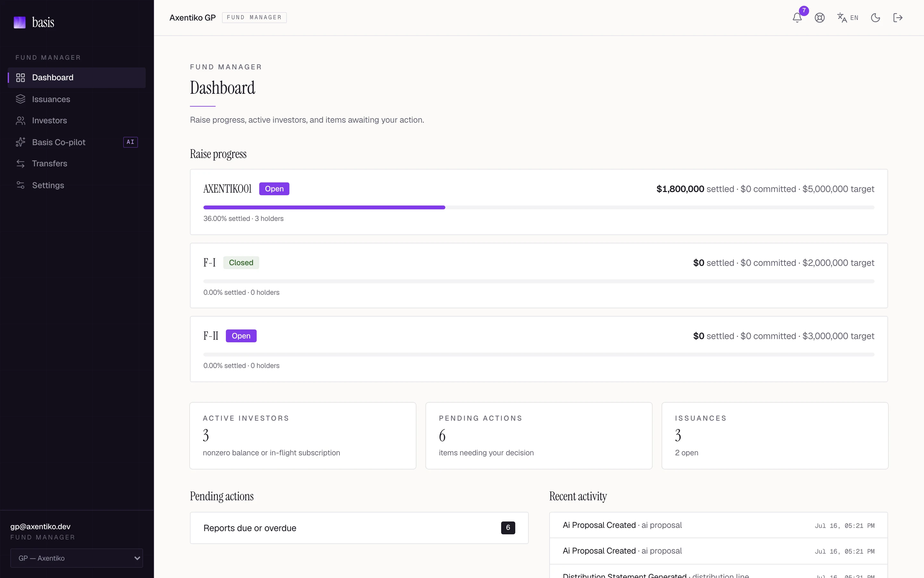Click the Closed badge on F-I
The width and height of the screenshot is (924, 578).
coord(241,263)
